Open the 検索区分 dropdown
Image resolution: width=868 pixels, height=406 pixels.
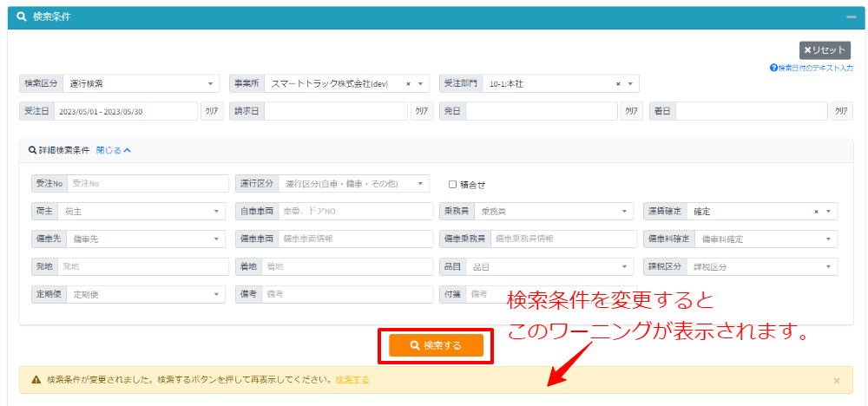click(x=142, y=84)
